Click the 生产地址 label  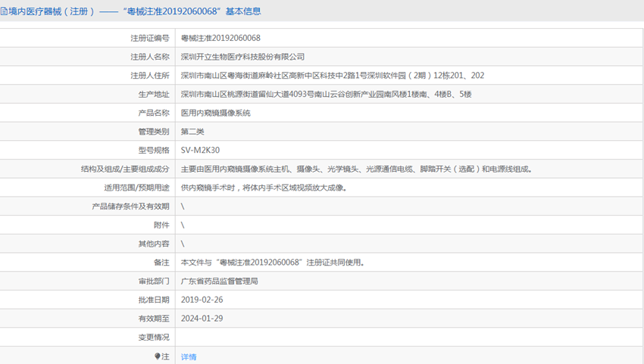154,95
